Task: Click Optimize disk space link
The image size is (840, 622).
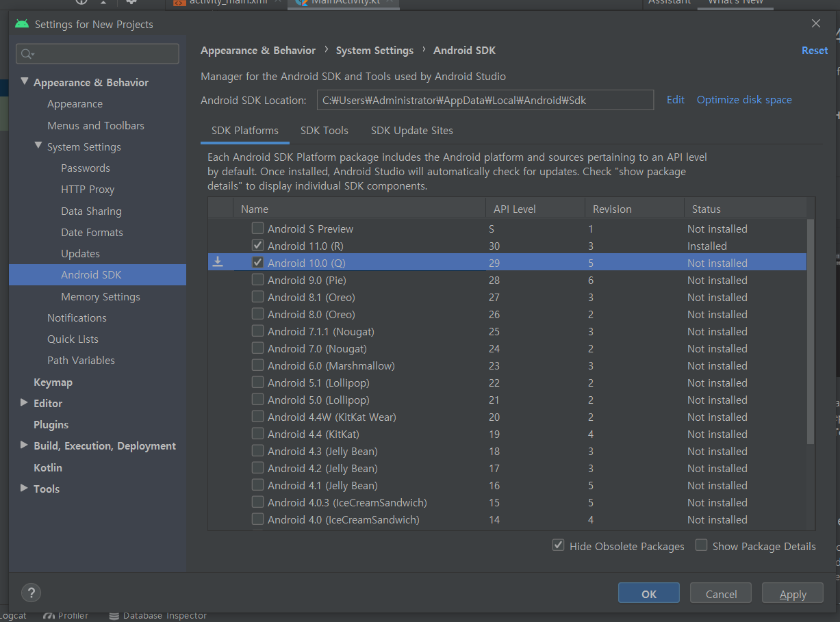Action: point(744,99)
